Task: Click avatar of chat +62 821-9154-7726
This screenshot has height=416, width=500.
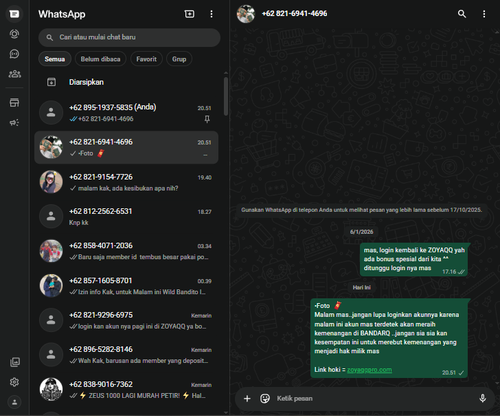Action: pyautogui.click(x=51, y=182)
